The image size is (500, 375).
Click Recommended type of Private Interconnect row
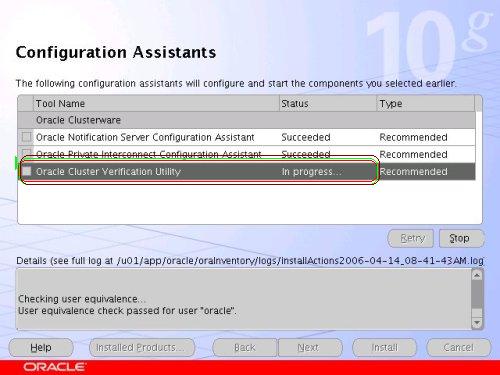(413, 154)
